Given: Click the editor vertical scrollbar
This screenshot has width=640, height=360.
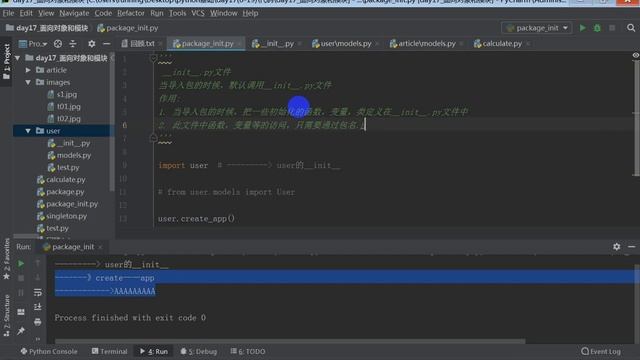Looking at the screenshot, I should tap(636, 118).
